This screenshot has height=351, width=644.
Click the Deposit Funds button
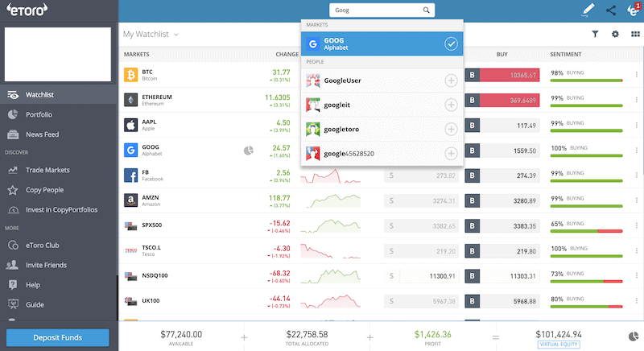coord(57,337)
